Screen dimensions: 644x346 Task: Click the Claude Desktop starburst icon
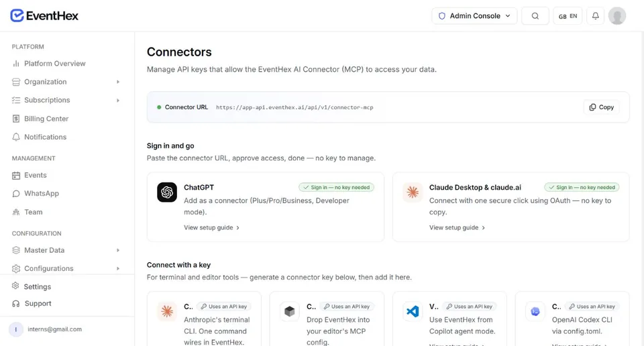coord(413,192)
